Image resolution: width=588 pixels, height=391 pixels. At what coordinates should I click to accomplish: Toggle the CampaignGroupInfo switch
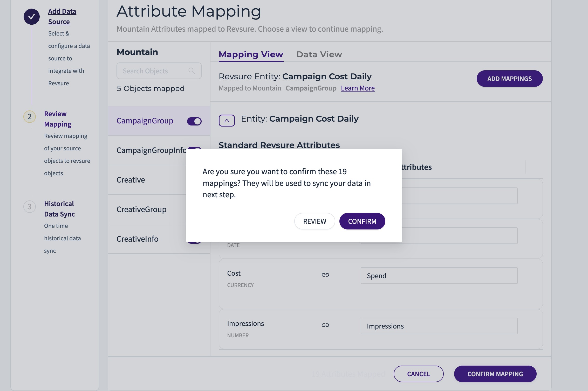(x=194, y=148)
